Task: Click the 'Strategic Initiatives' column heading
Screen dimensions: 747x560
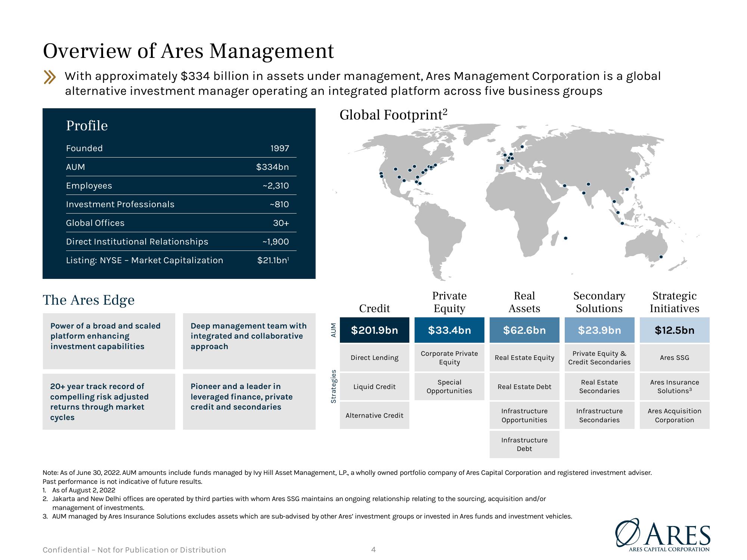Action: pos(675,302)
